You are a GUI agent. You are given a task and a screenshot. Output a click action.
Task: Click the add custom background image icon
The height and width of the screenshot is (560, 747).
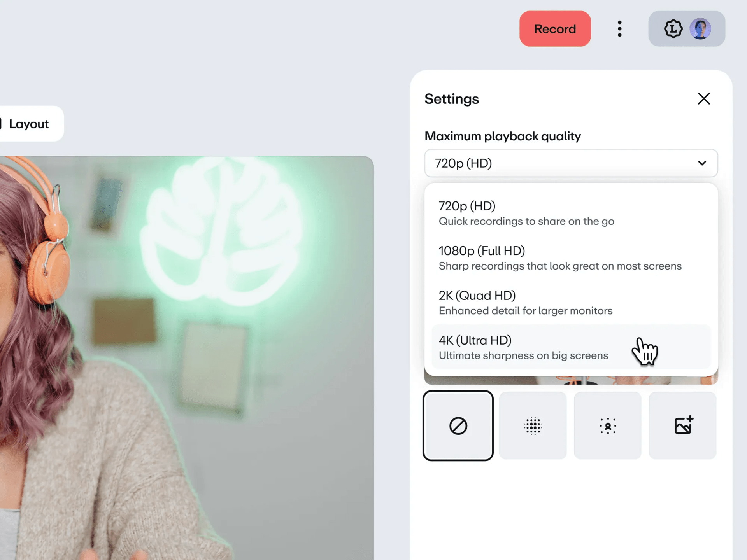pos(683,426)
